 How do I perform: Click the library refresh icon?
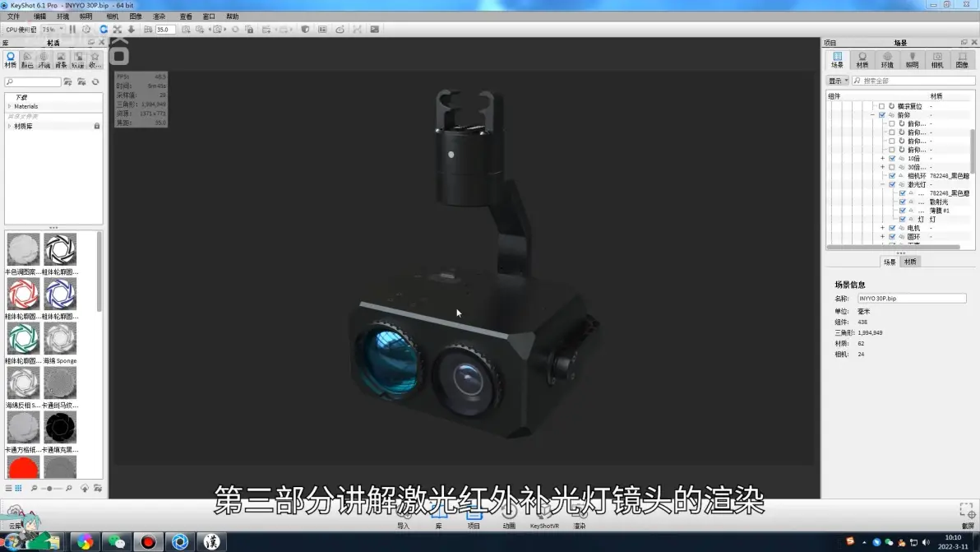95,82
